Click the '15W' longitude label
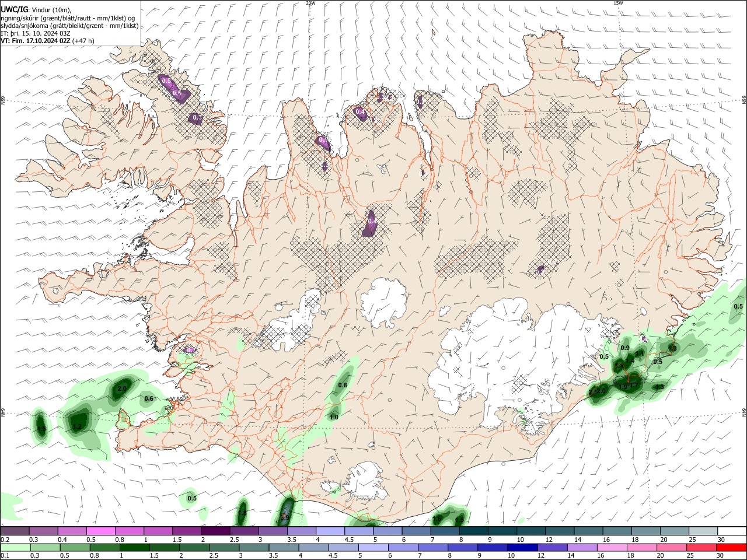 coord(618,3)
